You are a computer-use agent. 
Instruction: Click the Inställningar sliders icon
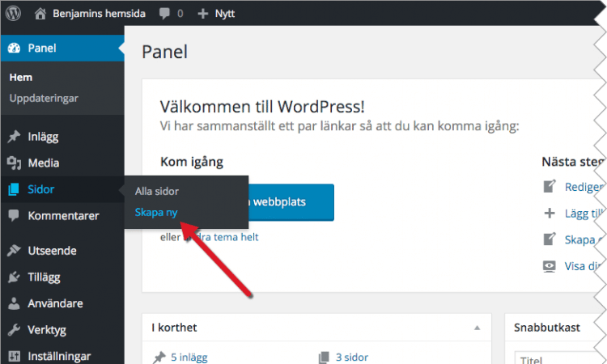pyautogui.click(x=14, y=356)
